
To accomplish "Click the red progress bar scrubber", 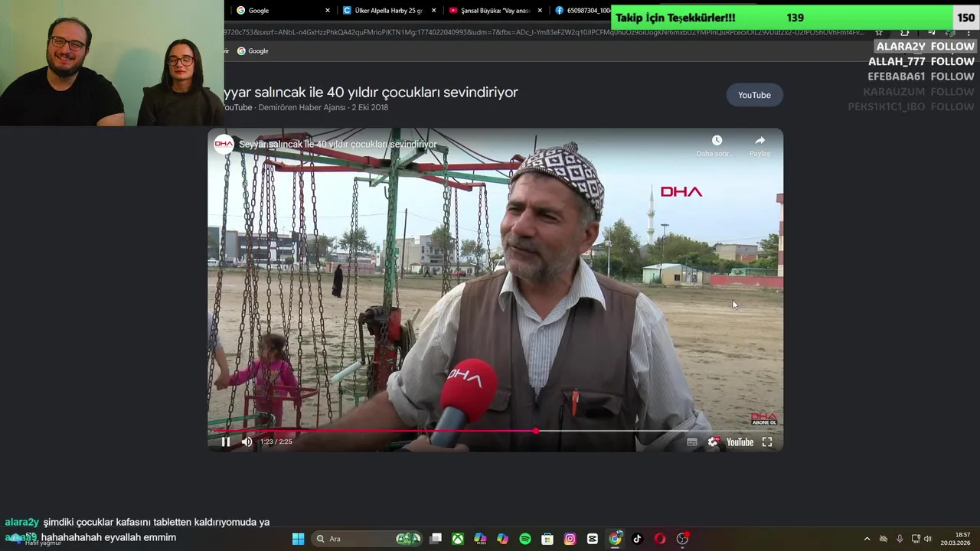I will point(535,431).
